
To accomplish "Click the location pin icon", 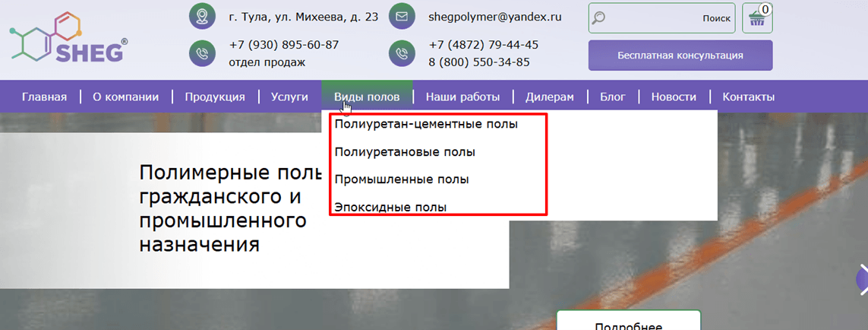I will [x=203, y=17].
